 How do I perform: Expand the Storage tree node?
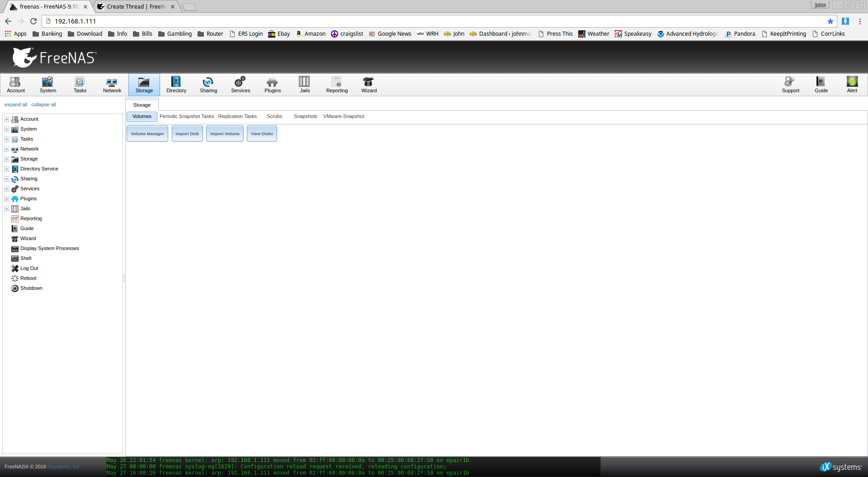(6, 159)
